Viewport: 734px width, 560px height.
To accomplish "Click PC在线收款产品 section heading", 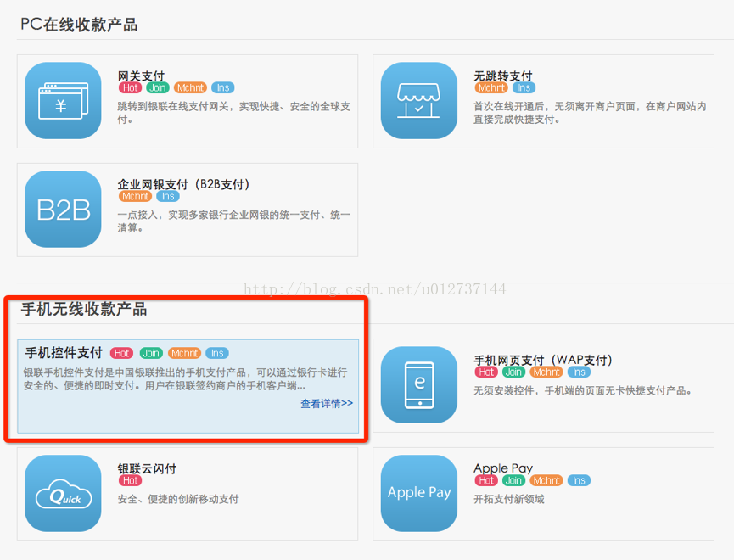I will coord(79,25).
